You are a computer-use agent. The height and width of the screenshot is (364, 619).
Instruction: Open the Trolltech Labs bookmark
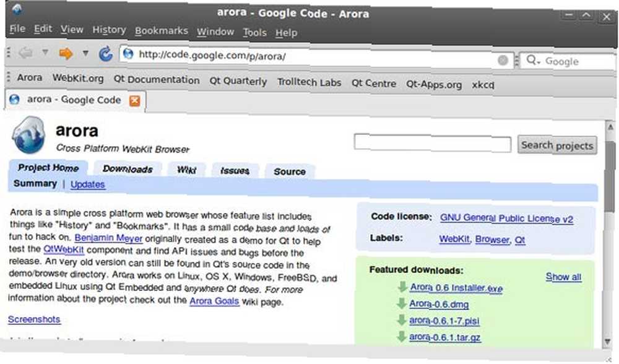pyautogui.click(x=309, y=82)
